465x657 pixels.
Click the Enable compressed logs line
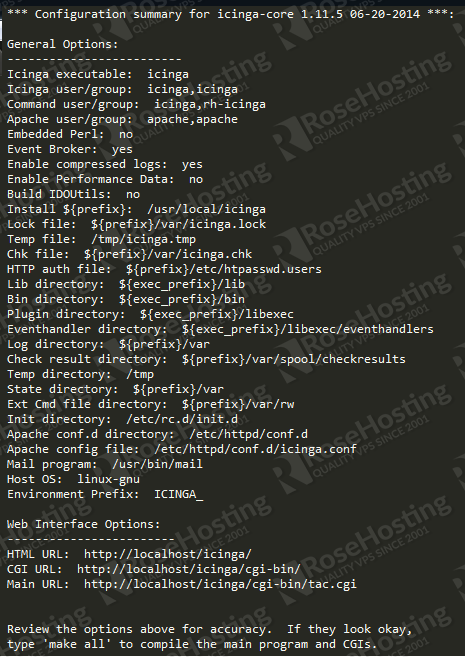point(105,164)
